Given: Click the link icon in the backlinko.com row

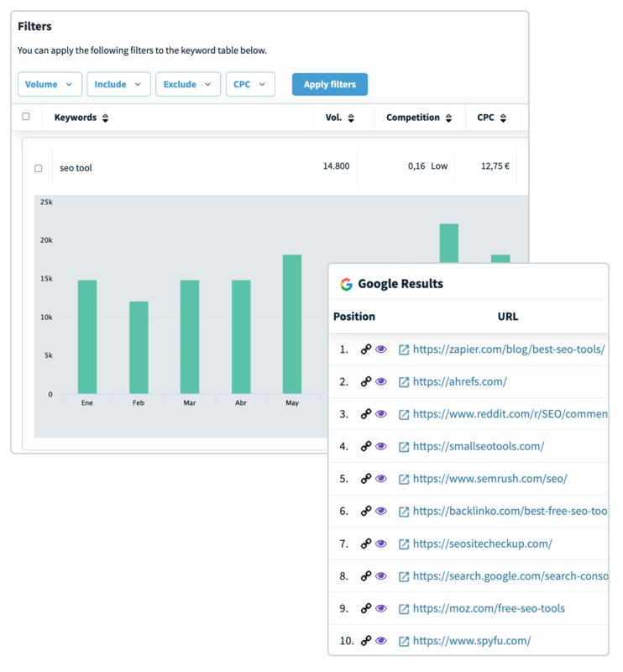Looking at the screenshot, I should [365, 511].
